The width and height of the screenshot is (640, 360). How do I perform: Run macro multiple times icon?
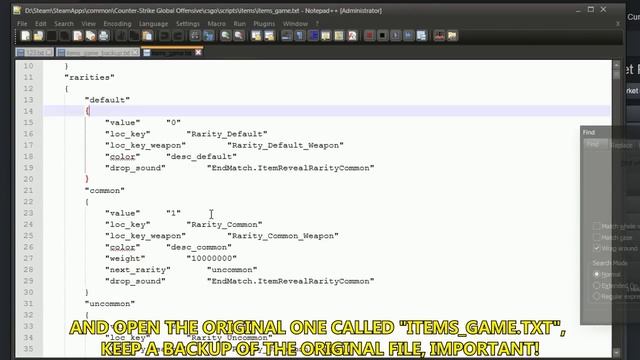coord(408,36)
